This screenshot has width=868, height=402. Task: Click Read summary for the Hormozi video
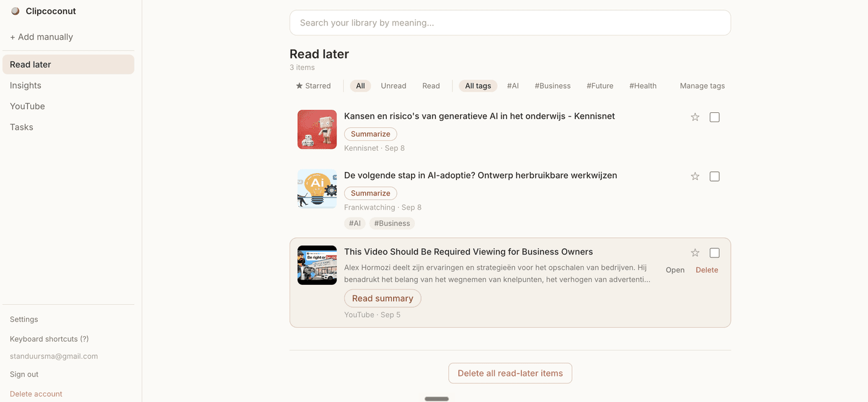[383, 298]
